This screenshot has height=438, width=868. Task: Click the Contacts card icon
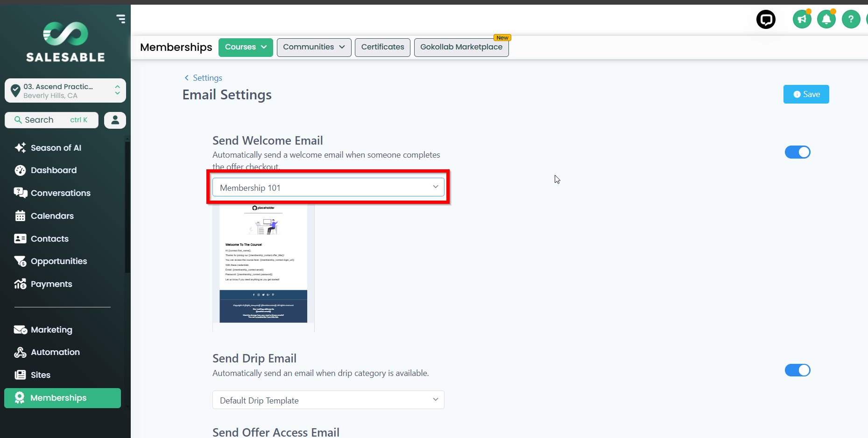click(20, 239)
